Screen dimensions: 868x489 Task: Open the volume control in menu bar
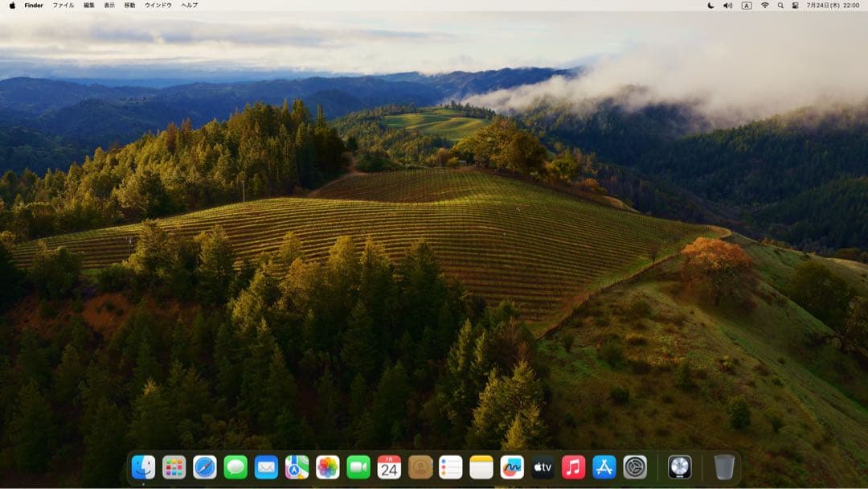click(728, 6)
